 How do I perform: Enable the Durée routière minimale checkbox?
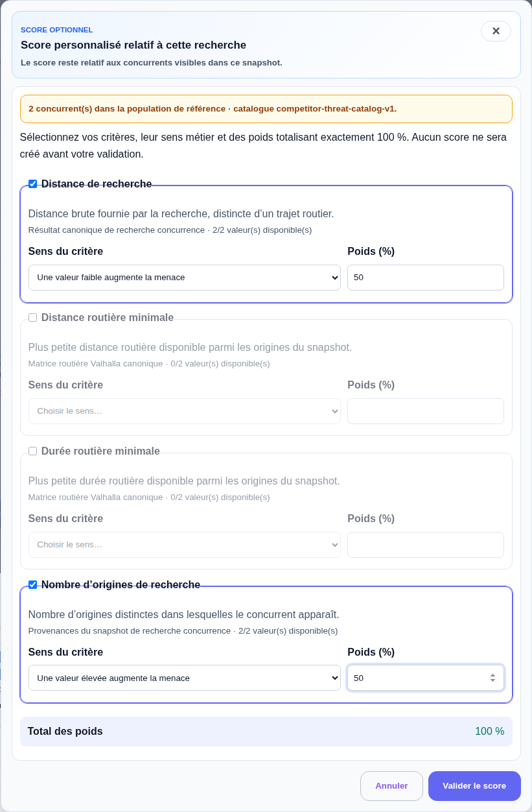(x=32, y=451)
